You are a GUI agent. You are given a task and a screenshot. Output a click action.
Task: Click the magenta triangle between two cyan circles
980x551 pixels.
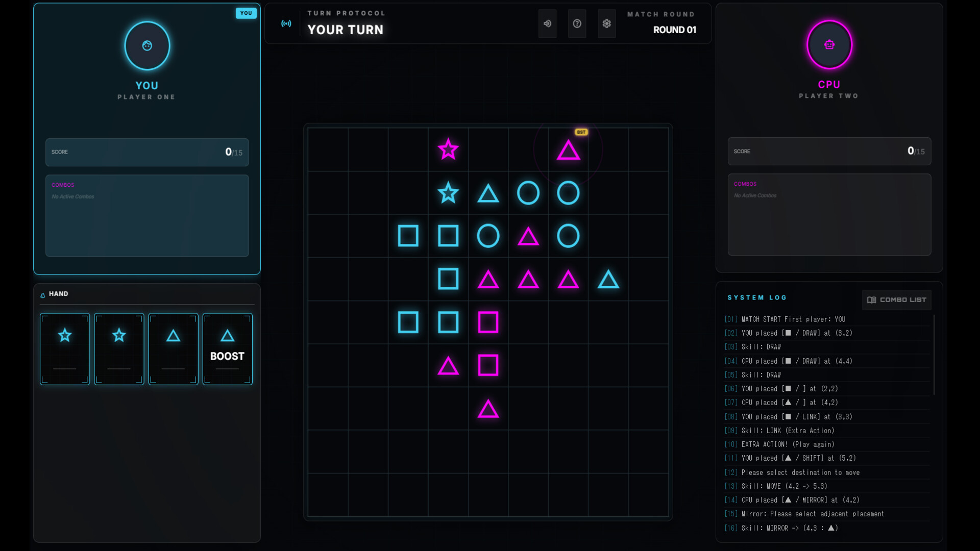(x=528, y=236)
